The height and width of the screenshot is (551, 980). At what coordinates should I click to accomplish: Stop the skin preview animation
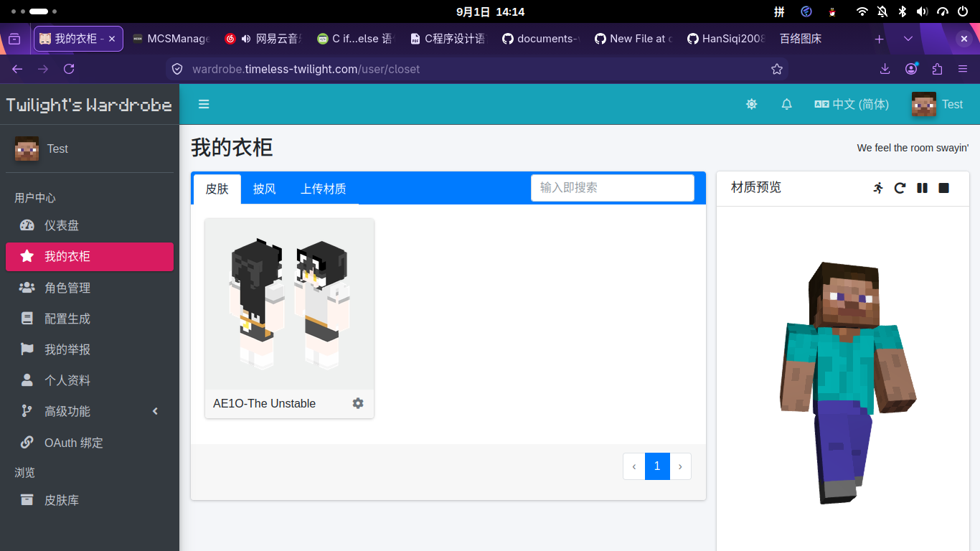pos(944,188)
